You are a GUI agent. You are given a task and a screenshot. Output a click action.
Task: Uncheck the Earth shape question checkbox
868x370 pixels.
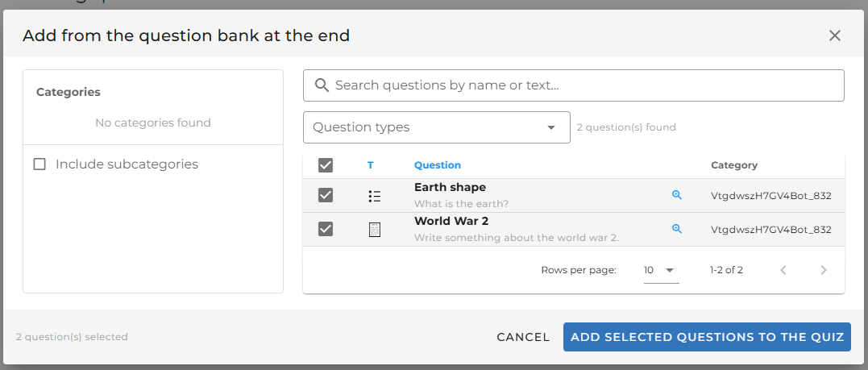[x=326, y=195]
